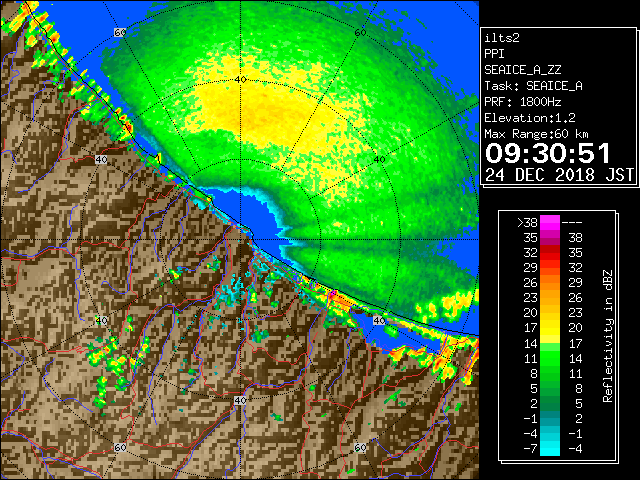Viewport: 640px width, 480px height.
Task: Click the "40" range label directly north of radar
Action: point(240,80)
